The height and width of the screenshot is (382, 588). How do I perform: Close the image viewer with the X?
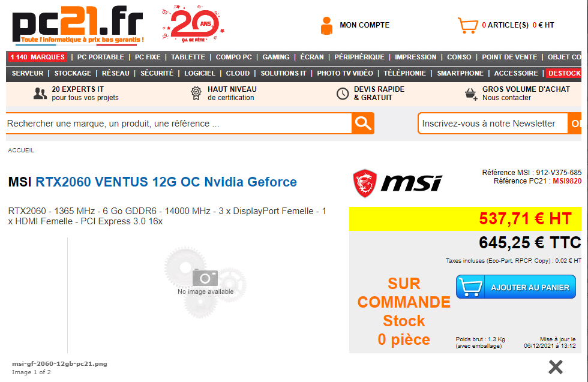tap(556, 367)
